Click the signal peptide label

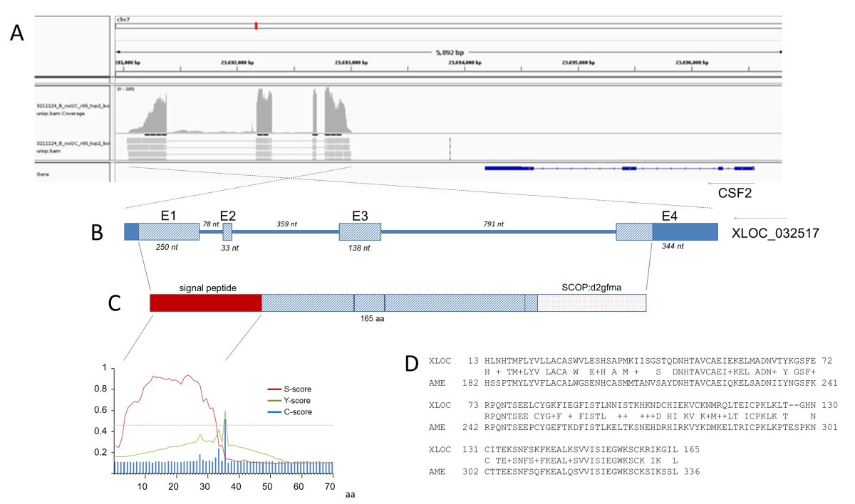[x=207, y=287]
